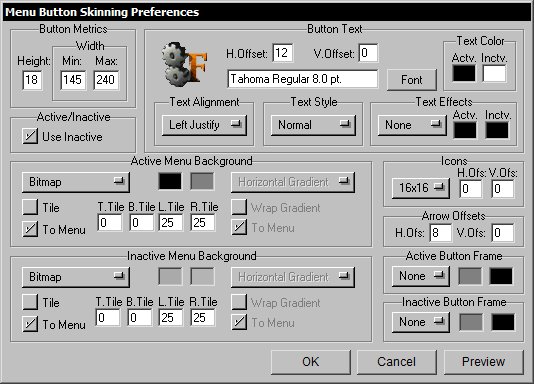This screenshot has width=534, height=384.
Task: Open the Normal text style dropdown
Action: pos(313,125)
